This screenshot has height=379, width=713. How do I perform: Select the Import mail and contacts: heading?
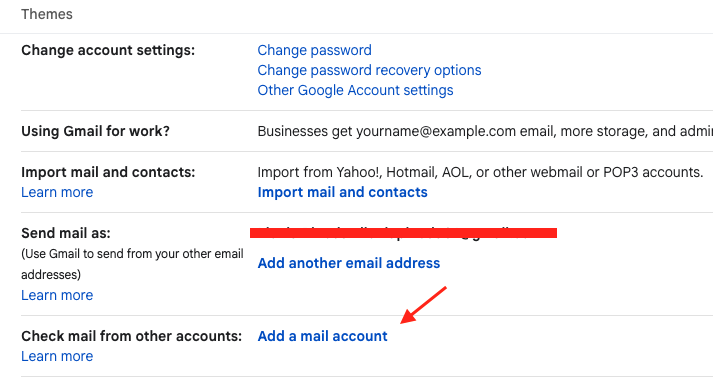108,172
